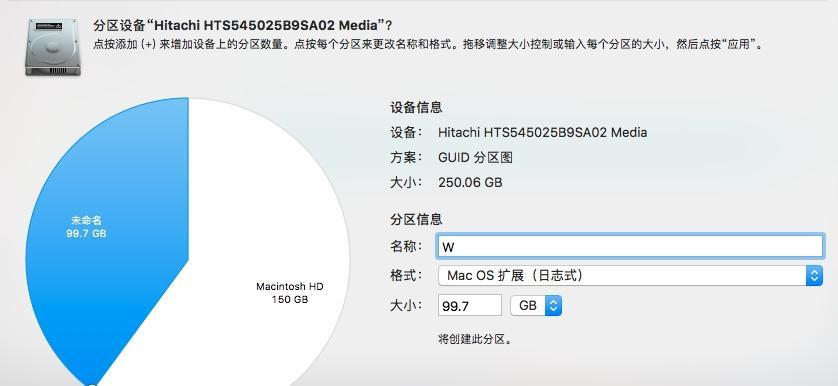
Task: Click the Hitachi hard drive icon
Action: point(53,47)
